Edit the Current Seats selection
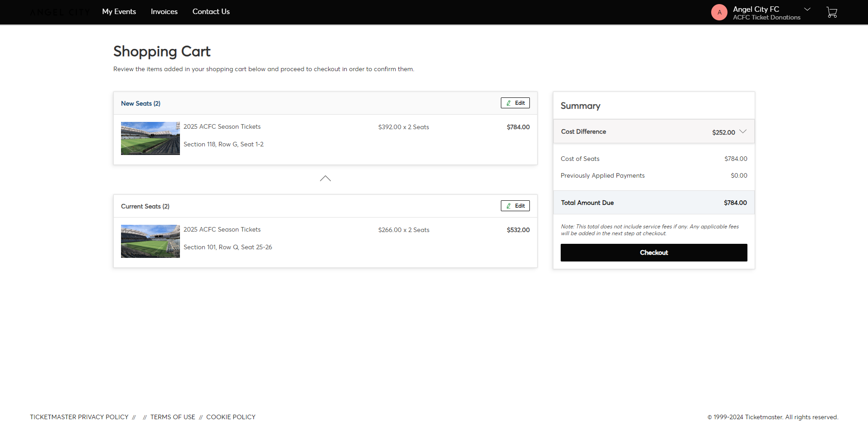 (x=515, y=206)
